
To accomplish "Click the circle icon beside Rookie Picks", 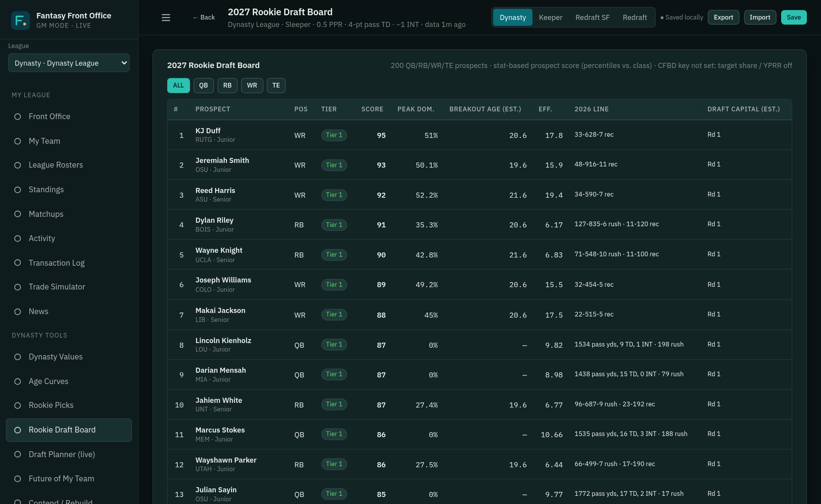I will pos(18,406).
